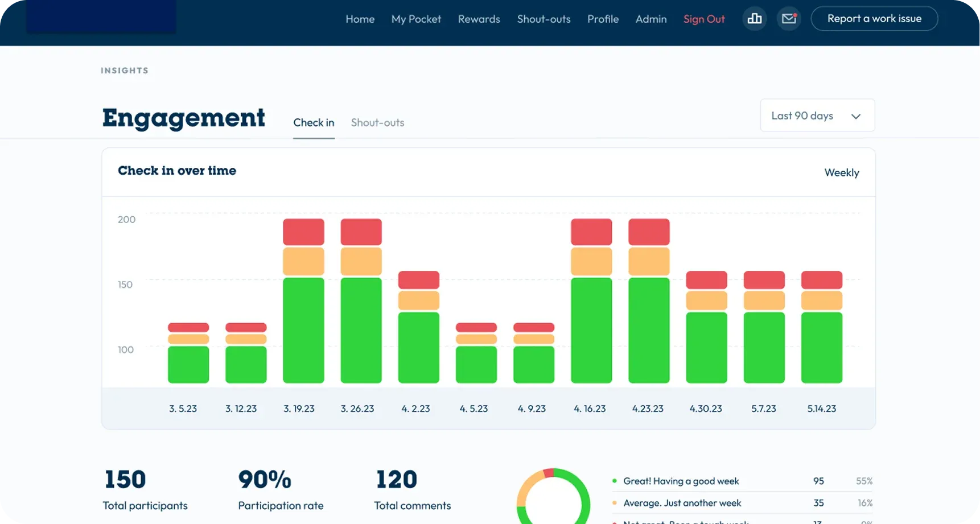Open the Profile page
Viewport: 980px width, 524px height.
[603, 19]
